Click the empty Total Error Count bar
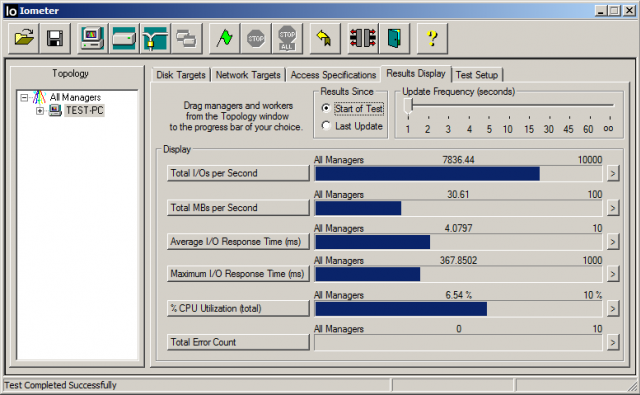This screenshot has height=395, width=640. [458, 342]
